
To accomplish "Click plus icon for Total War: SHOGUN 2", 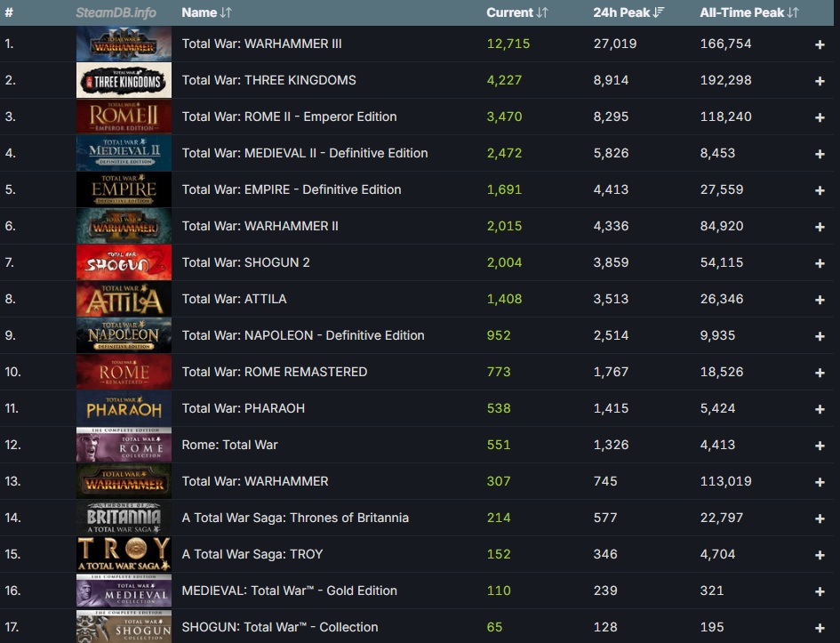I will click(820, 263).
